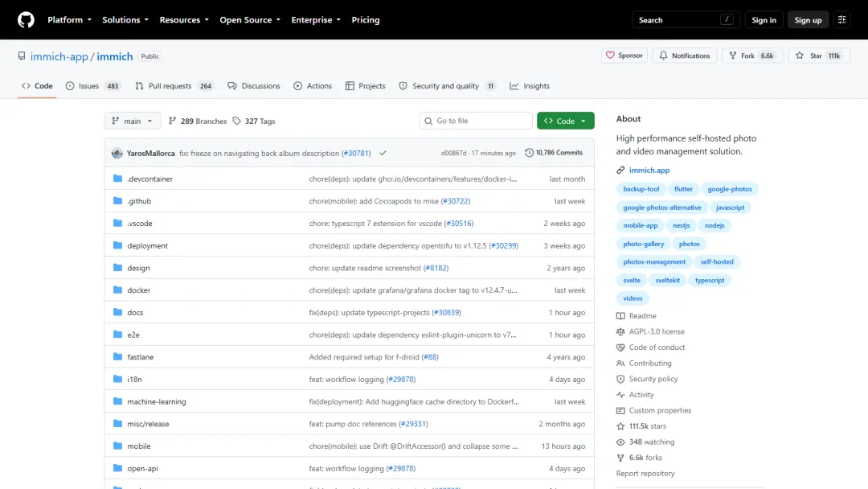Screen dimensions: 868x489
Task: Click the deployment folder icon
Action: click(x=117, y=245)
